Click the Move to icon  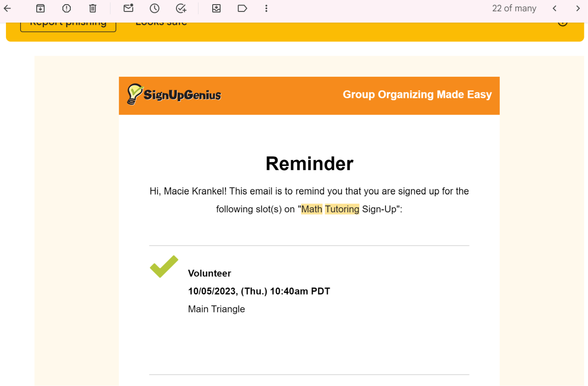[216, 8]
